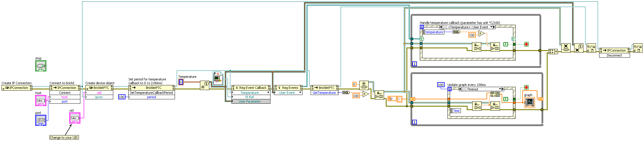Open the User Event dropdown in Reg Events
Viewport: 644px width, 141px height.
coord(300,93)
